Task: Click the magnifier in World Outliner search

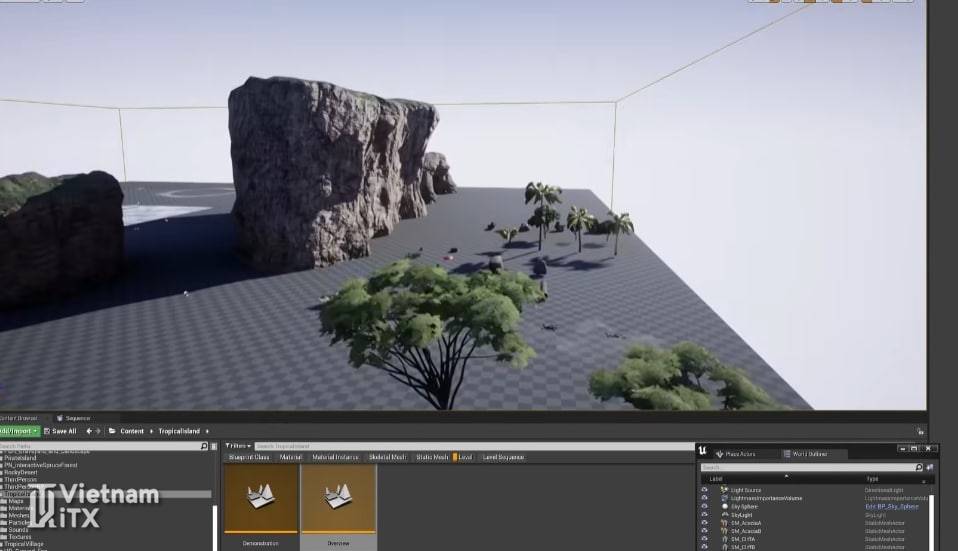Action: click(x=918, y=467)
